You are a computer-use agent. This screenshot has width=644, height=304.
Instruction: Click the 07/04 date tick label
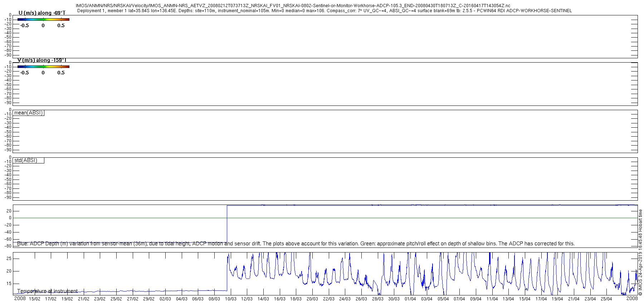459,299
